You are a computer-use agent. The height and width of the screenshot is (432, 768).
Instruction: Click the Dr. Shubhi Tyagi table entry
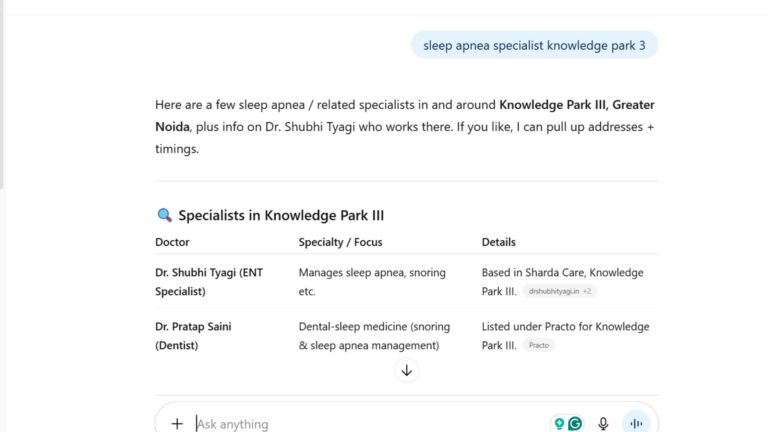click(x=208, y=281)
